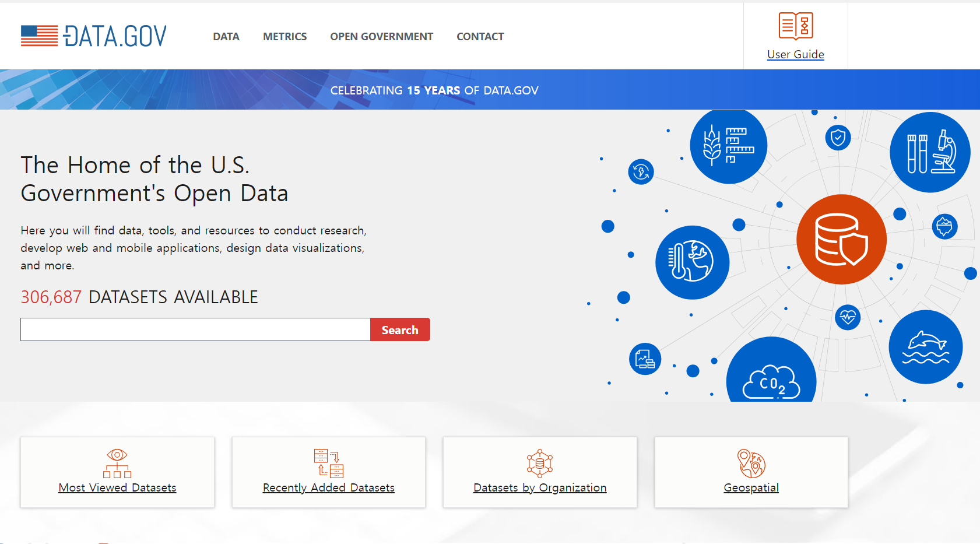Click the Data.gov logo with US flag

[x=94, y=36]
